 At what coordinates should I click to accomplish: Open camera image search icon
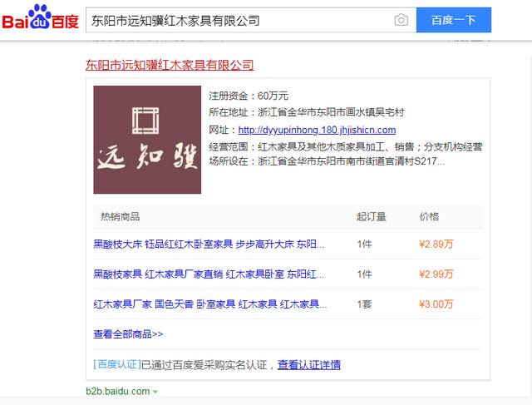click(x=401, y=20)
